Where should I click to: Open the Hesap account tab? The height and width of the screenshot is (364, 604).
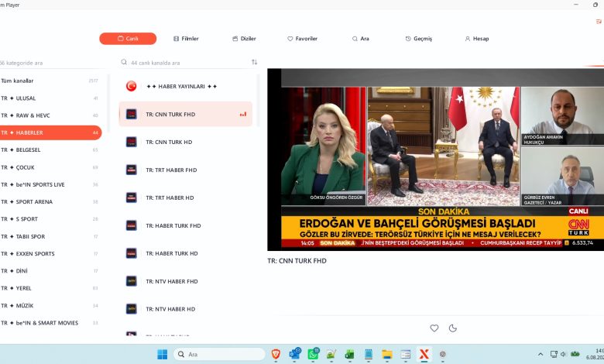pyautogui.click(x=477, y=39)
